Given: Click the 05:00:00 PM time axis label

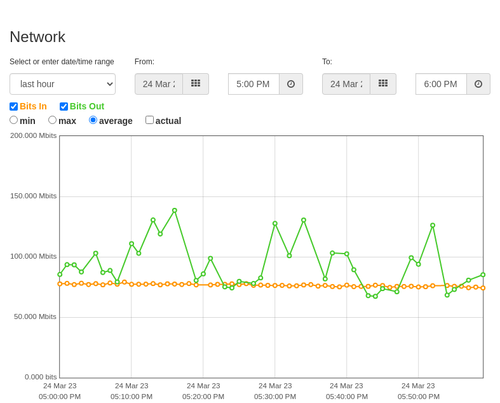Looking at the screenshot, I should pyautogui.click(x=60, y=397).
